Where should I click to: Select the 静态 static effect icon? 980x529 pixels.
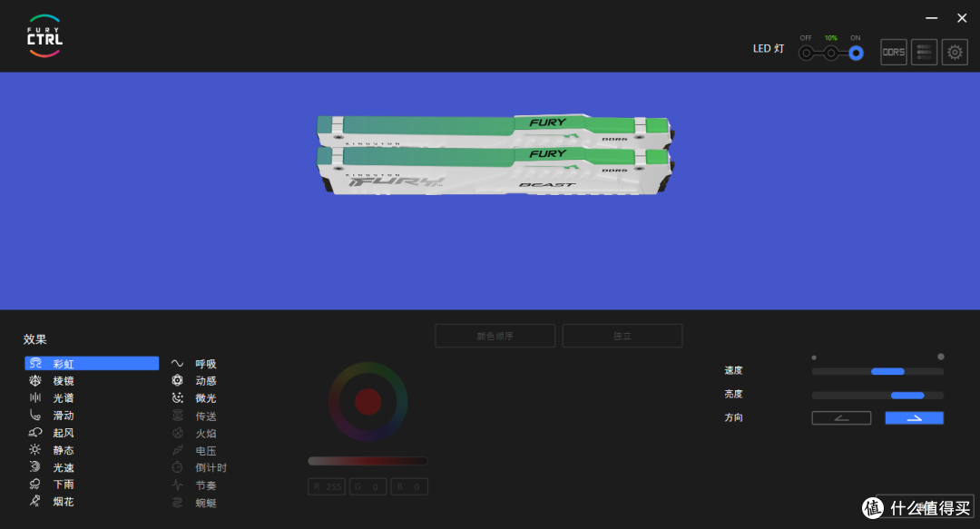tap(35, 449)
